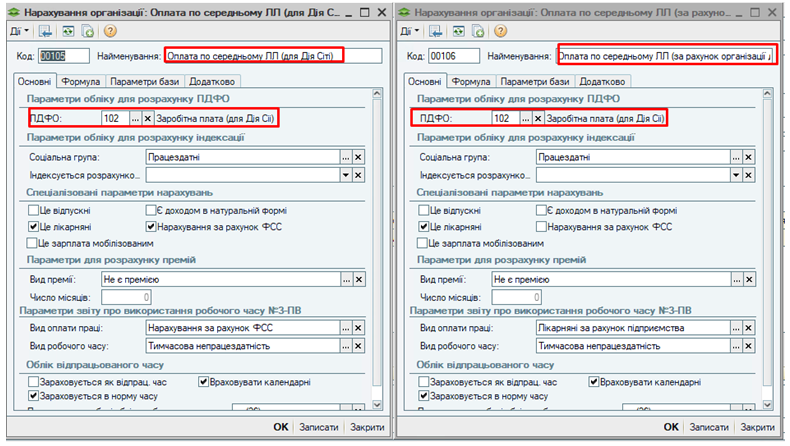The image size is (790, 446).
Task: Clear the ПДФО field with X in left window
Action: click(x=148, y=118)
